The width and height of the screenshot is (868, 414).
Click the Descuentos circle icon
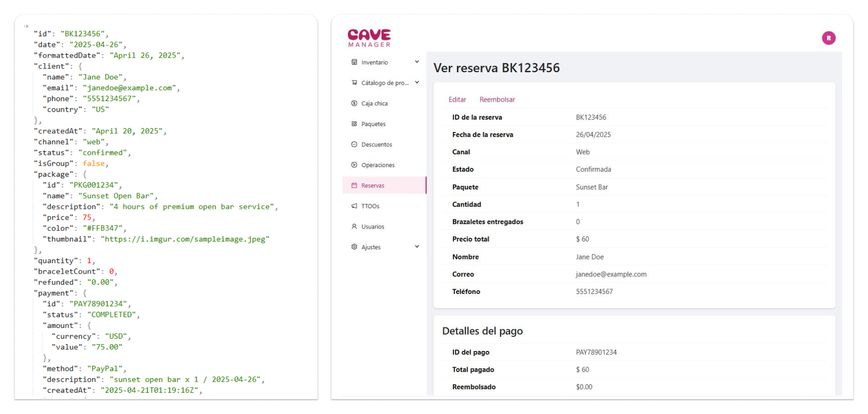[x=354, y=144]
